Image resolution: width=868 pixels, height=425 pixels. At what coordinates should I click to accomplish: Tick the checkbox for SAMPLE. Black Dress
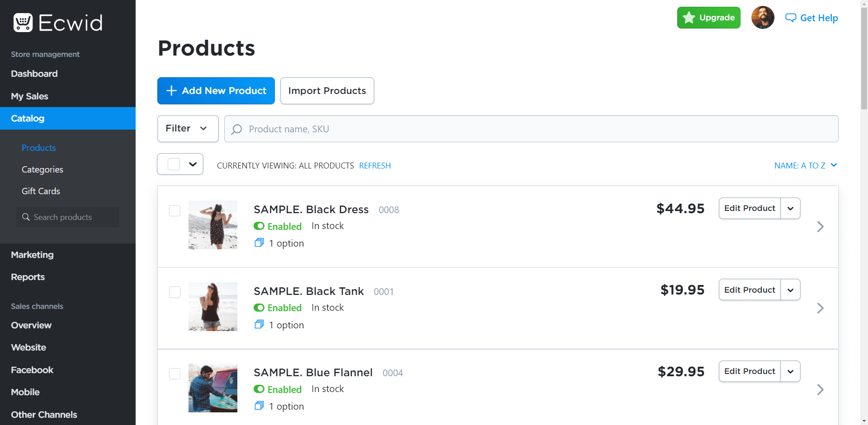point(175,211)
